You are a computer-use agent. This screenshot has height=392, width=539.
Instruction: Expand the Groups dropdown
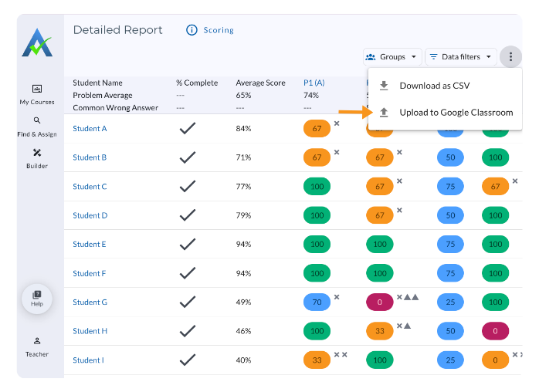(392, 56)
